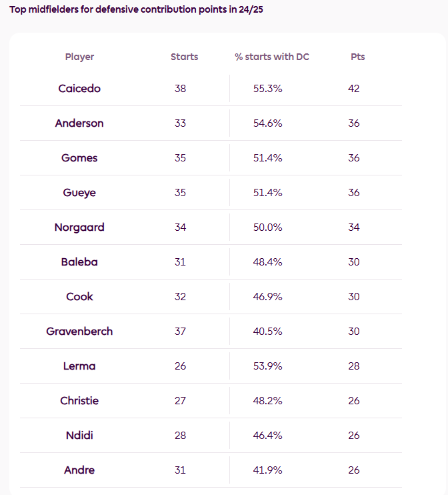Viewport: 448px width, 495px height.
Task: Select Norgaard in the player list
Action: [x=79, y=227]
